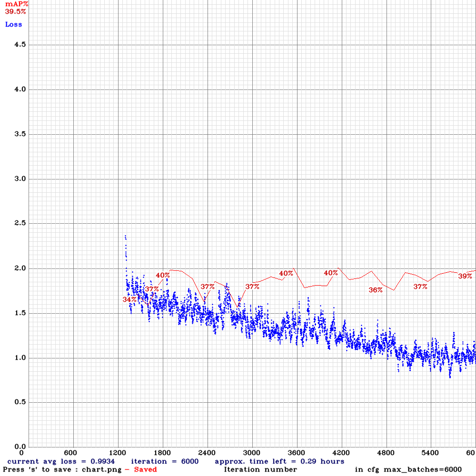
Task: Click the 4.0 loss axis label
Action: tap(20, 89)
